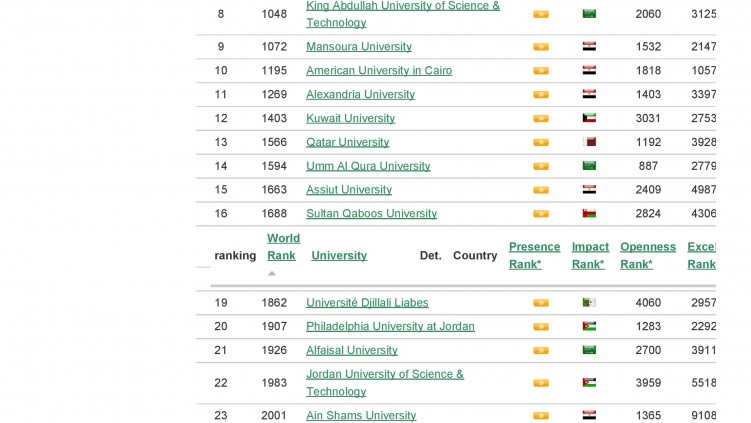Open details icon for Jordan University of Science
Viewport: 751px width, 423px height.
click(541, 383)
